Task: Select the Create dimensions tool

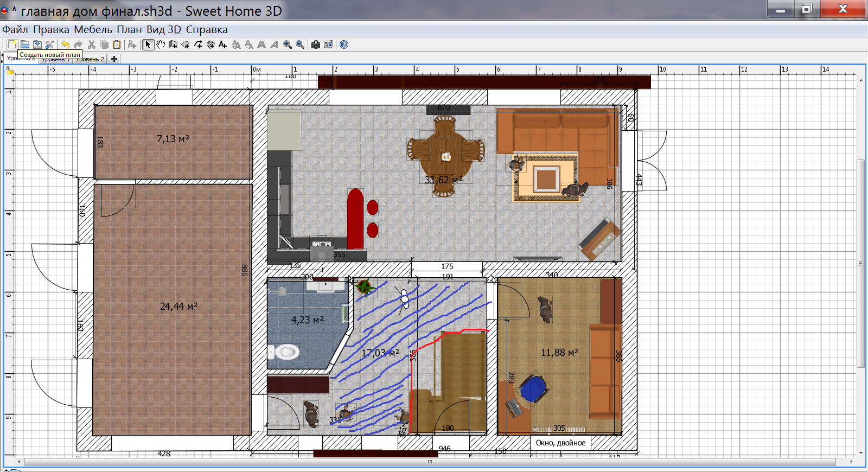Action: coord(210,44)
